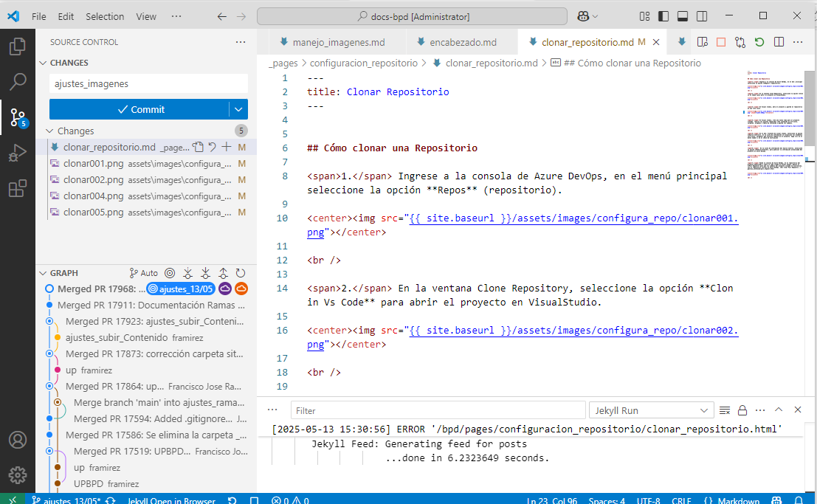Open the Run and Debug view
Image resolution: width=817 pixels, height=504 pixels.
click(18, 153)
